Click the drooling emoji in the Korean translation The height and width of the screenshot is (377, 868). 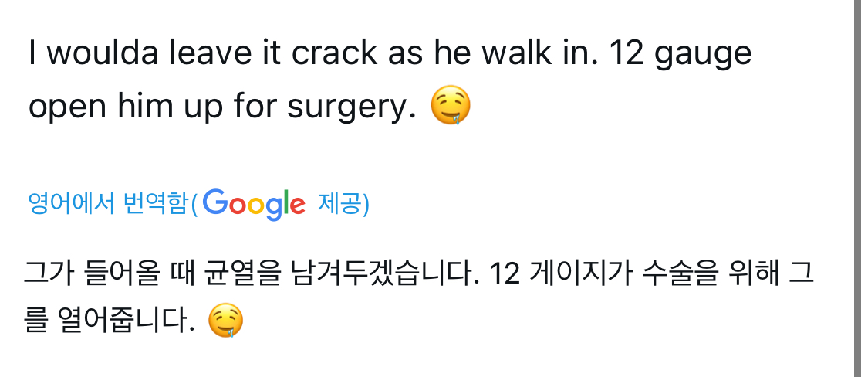click(225, 321)
